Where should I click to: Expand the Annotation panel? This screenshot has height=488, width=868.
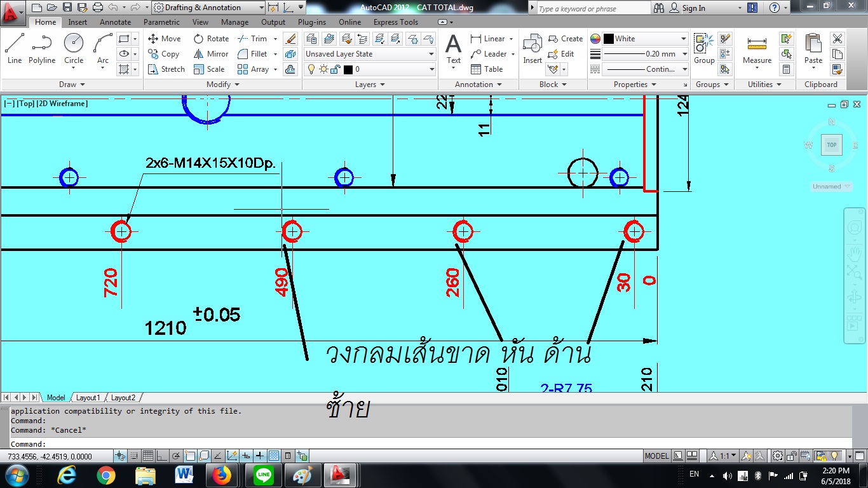tap(478, 85)
